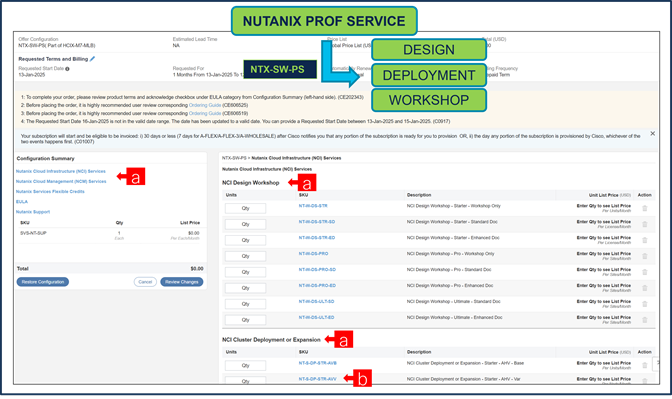The image size is (672, 399).
Task: Click the Configuration Summary heading
Action: (x=45, y=159)
